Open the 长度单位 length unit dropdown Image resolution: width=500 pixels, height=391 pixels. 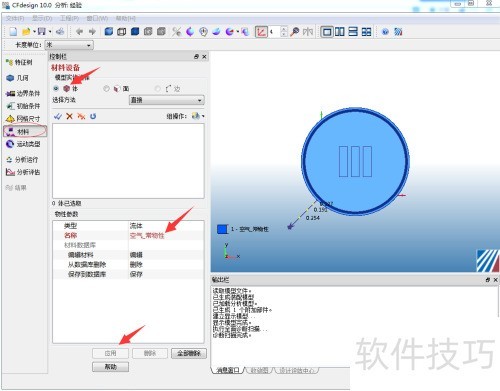click(x=69, y=45)
